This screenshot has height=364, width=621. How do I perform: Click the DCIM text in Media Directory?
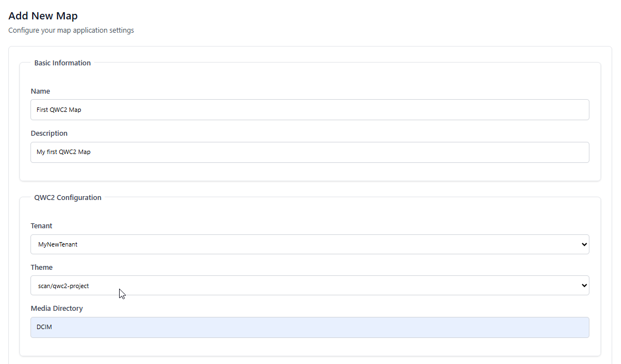pos(44,327)
